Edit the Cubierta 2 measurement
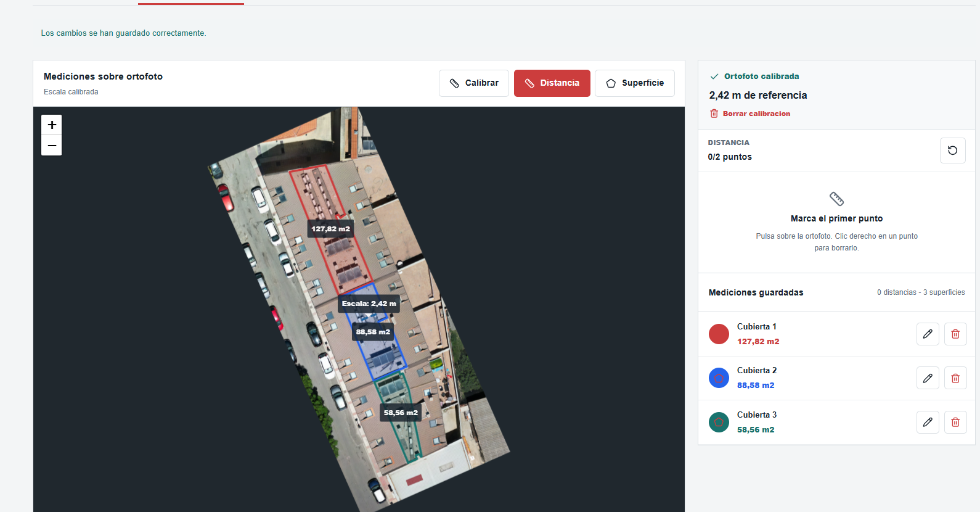This screenshot has width=980, height=512. coord(928,378)
